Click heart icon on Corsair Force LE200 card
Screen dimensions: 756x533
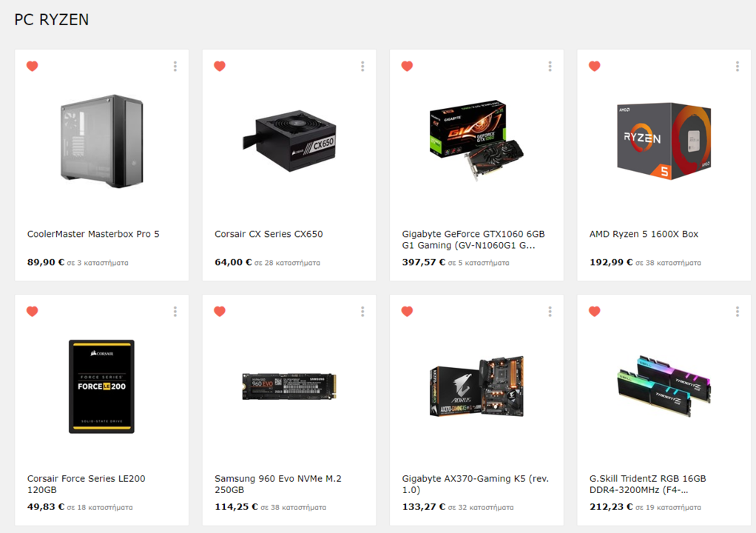[x=33, y=311]
